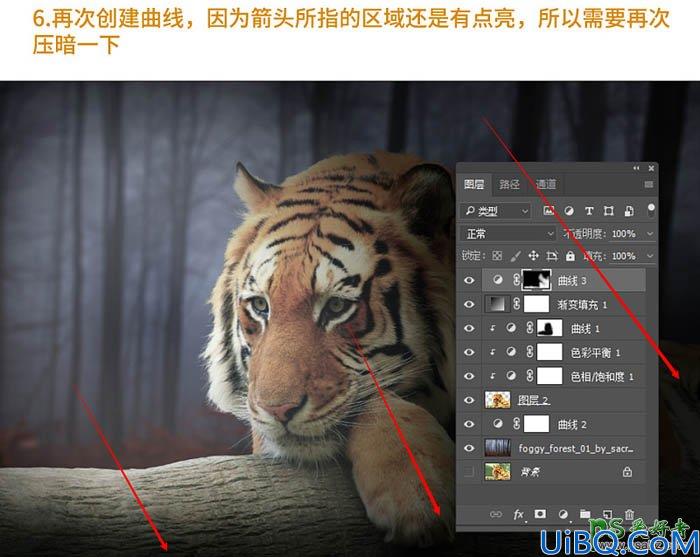Click adjustment icon of 色彩平衡 1

(511, 352)
